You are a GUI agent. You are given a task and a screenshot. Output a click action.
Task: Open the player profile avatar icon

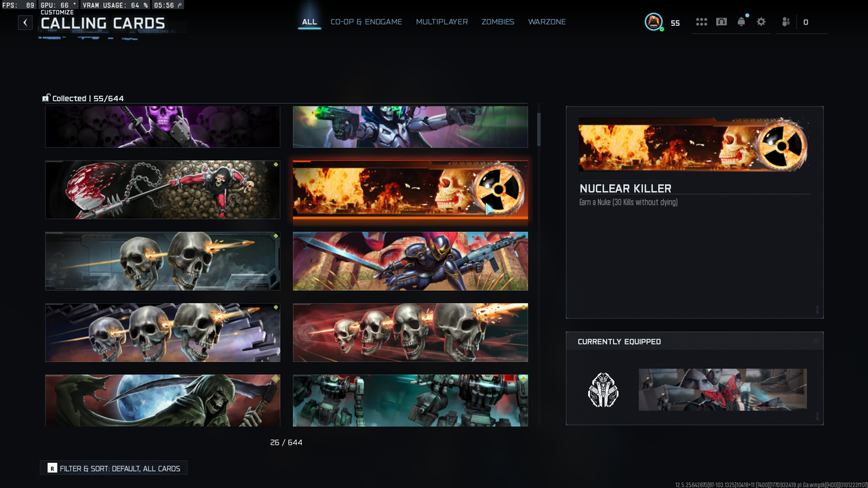[654, 22]
